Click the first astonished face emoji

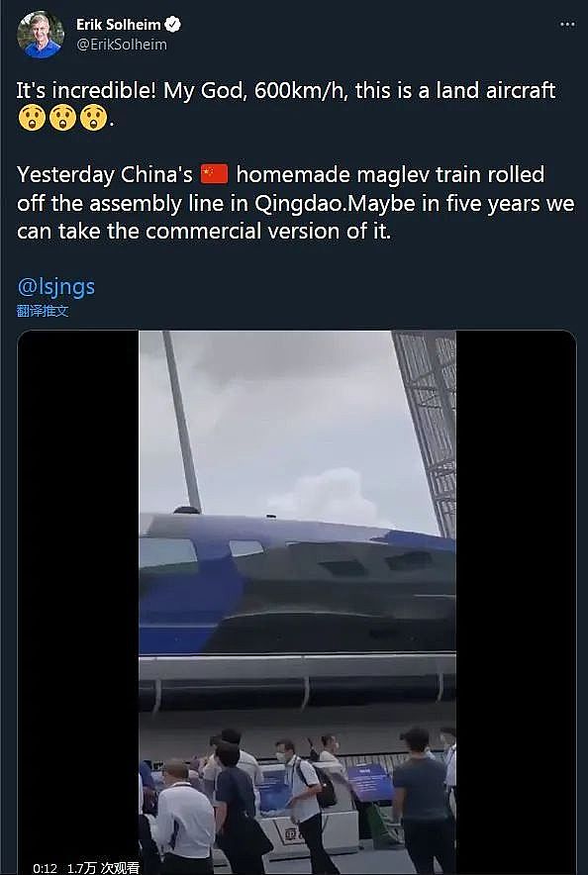[x=32, y=118]
